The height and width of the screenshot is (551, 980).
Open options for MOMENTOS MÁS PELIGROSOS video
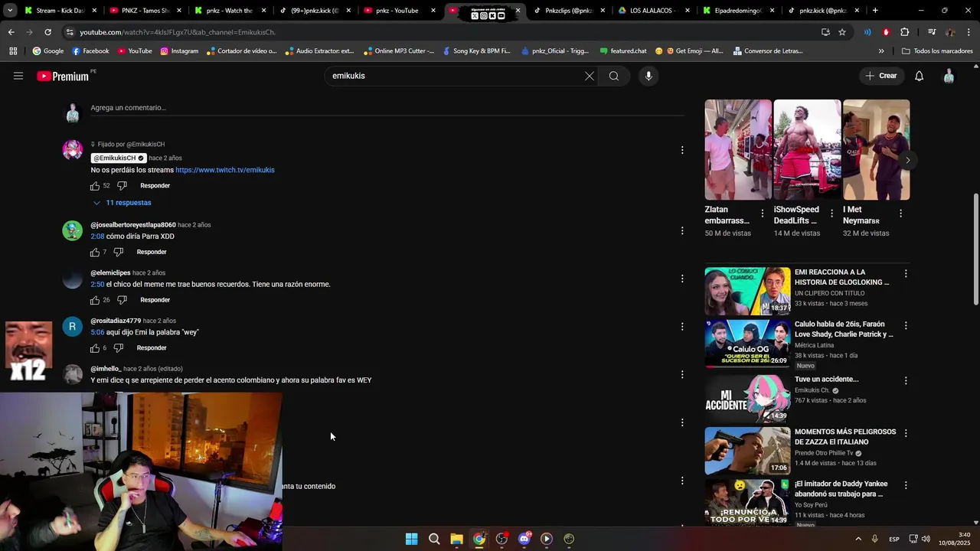(x=906, y=433)
